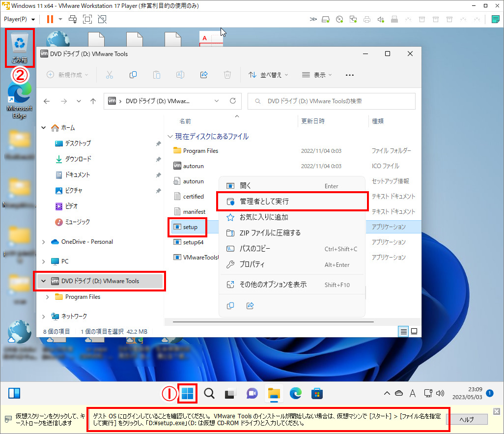Choose パスのコピー in context menu
This screenshot has height=434, width=504.
click(292, 249)
